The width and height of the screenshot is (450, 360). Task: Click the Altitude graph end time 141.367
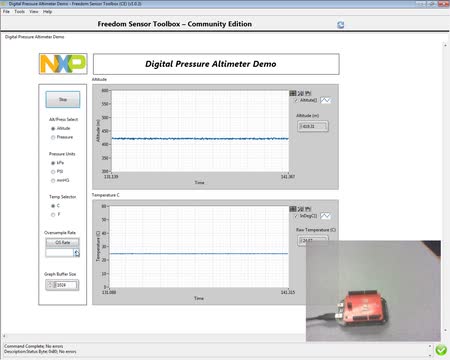click(x=288, y=177)
